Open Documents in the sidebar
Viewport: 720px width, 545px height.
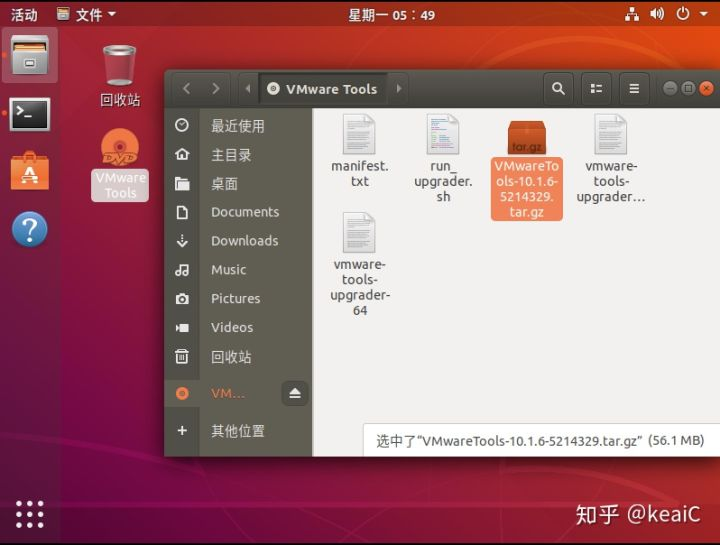coord(238,212)
